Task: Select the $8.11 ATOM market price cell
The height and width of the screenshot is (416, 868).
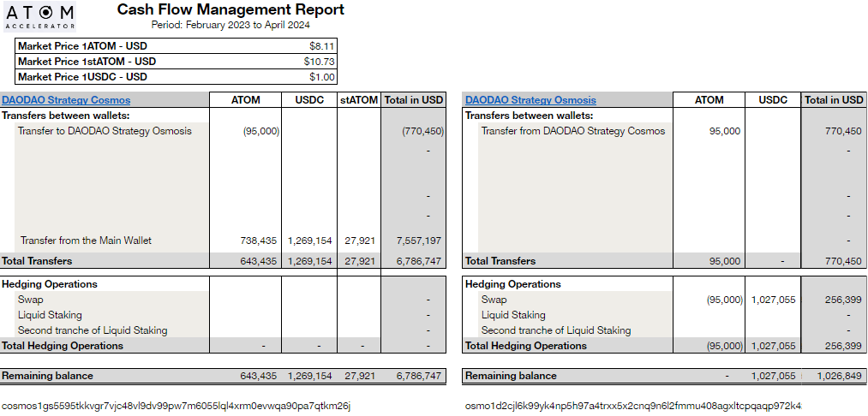Action: coord(322,46)
